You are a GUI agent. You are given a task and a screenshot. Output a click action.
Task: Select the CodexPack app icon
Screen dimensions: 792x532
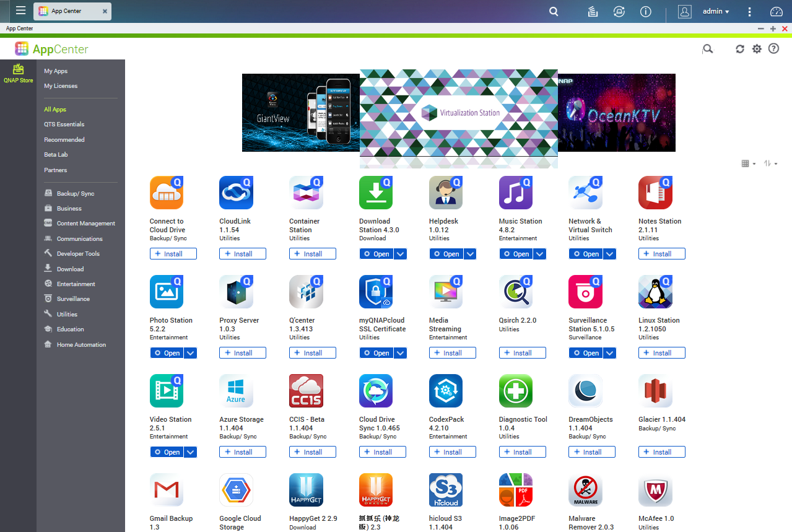coord(446,391)
